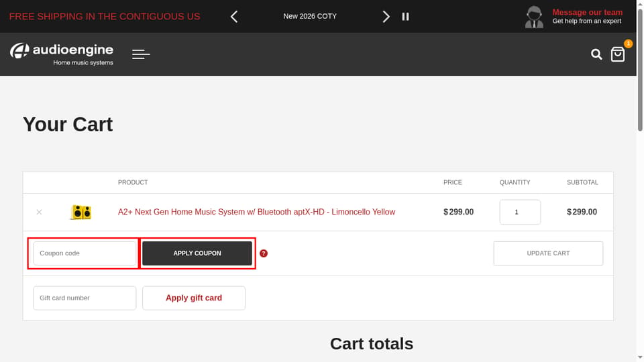Click the Home music systems tagline
This screenshot has height=362, width=644.
[x=83, y=63]
